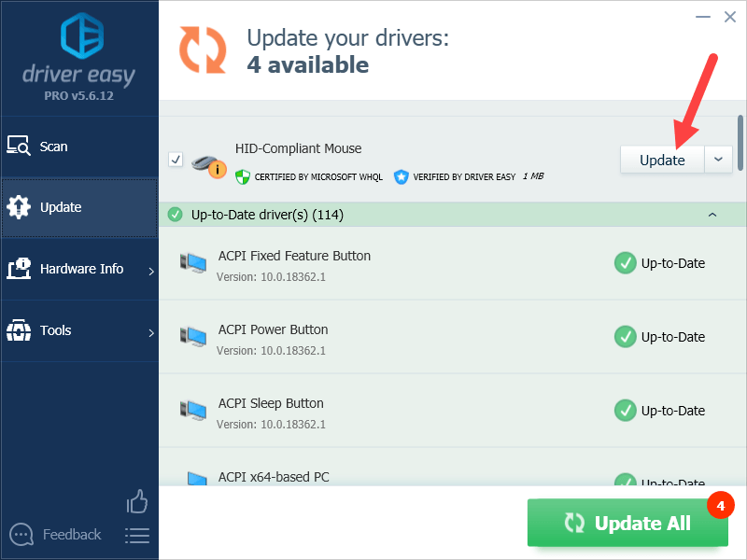The width and height of the screenshot is (747, 560).
Task: Click CERTIFIED BY MICROSOFT WHQL text
Action: (x=318, y=177)
